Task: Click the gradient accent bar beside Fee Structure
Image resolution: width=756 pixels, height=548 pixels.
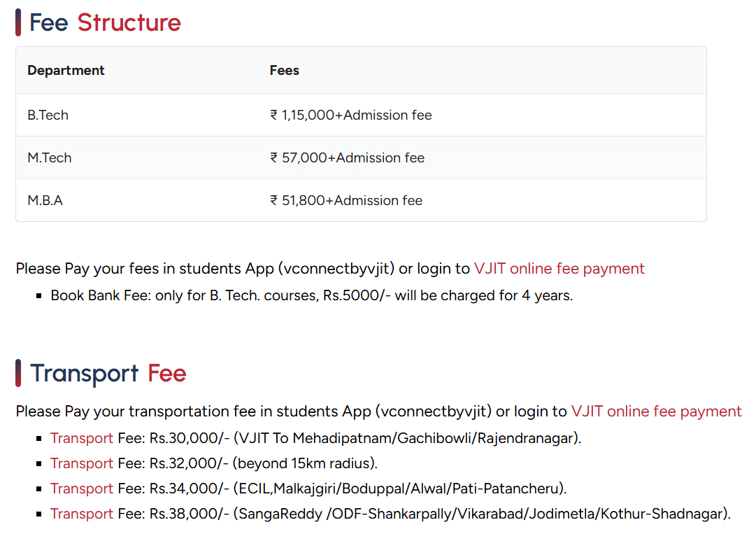Action: tap(18, 22)
